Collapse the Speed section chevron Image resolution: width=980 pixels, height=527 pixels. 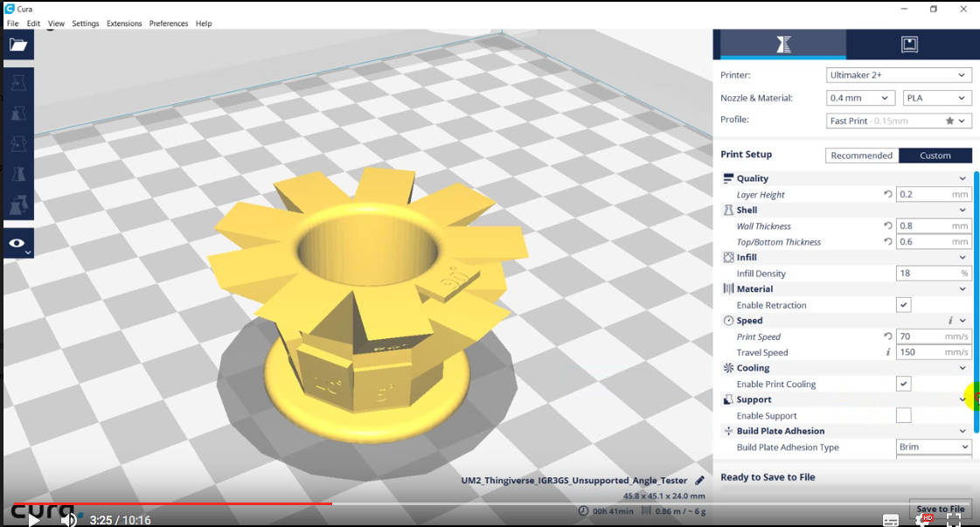click(963, 320)
